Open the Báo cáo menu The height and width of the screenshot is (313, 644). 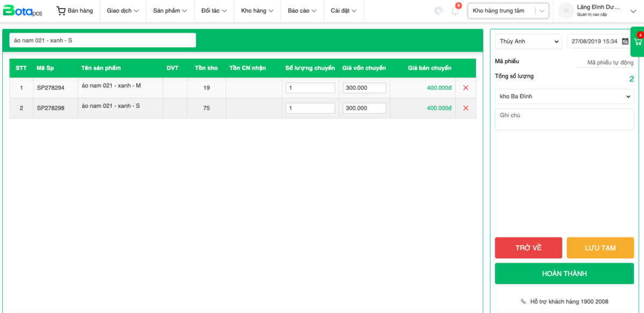(x=302, y=11)
